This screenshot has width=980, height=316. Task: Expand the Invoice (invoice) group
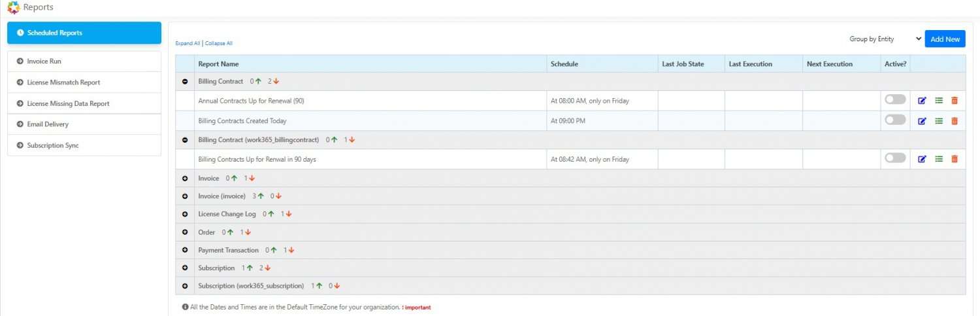click(x=185, y=196)
